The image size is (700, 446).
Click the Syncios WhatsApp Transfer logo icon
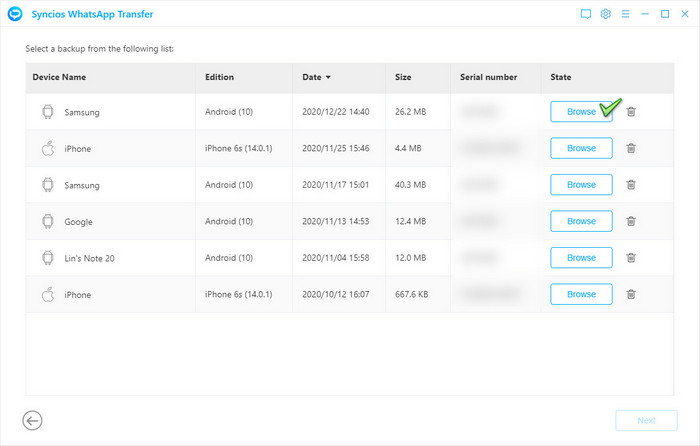(x=15, y=14)
